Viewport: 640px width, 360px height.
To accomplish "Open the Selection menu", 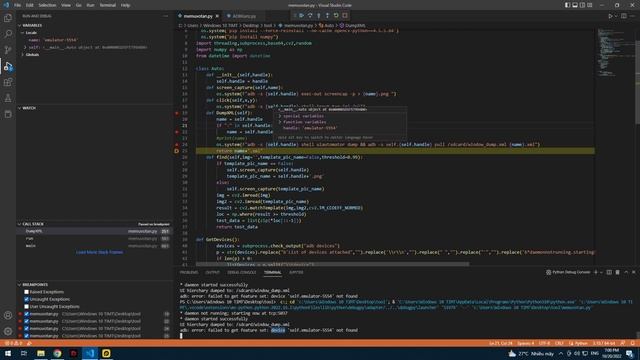I will pyautogui.click(x=47, y=5).
